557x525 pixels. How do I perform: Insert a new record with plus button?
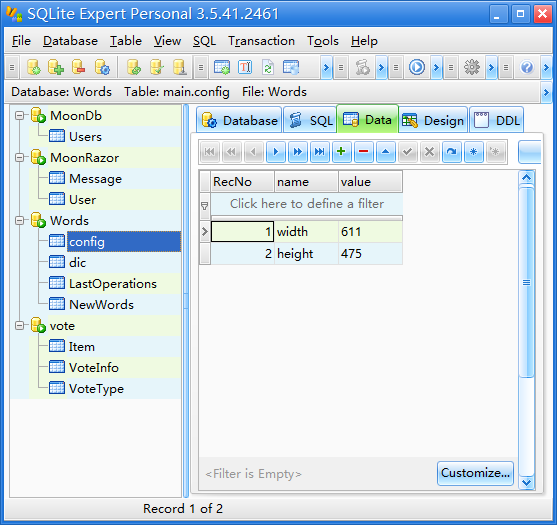coord(341,152)
